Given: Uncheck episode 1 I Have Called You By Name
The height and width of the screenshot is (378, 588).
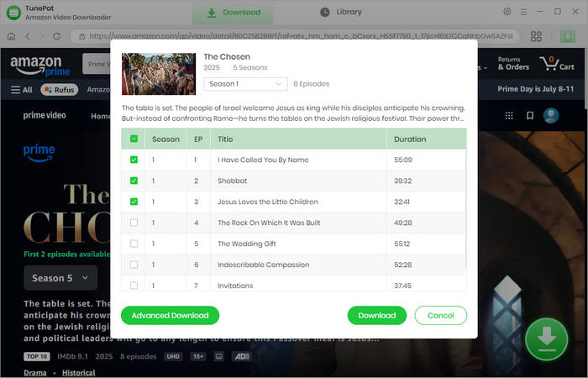Looking at the screenshot, I should click(x=134, y=160).
